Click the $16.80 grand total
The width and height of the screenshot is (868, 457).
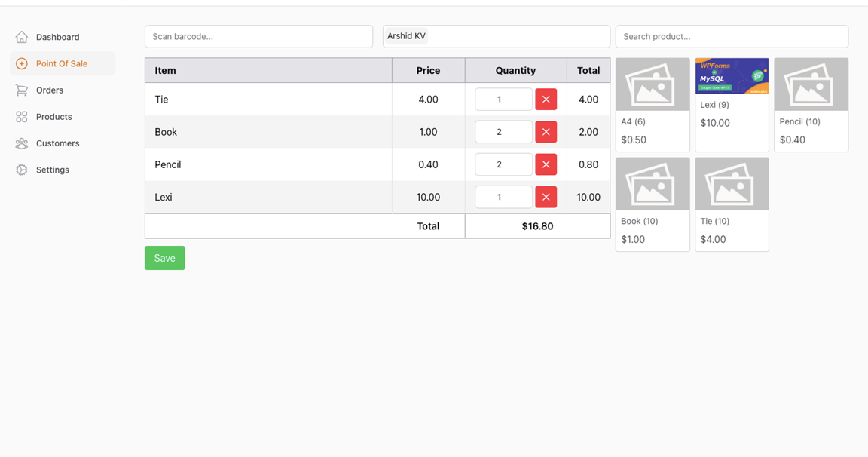(x=537, y=226)
